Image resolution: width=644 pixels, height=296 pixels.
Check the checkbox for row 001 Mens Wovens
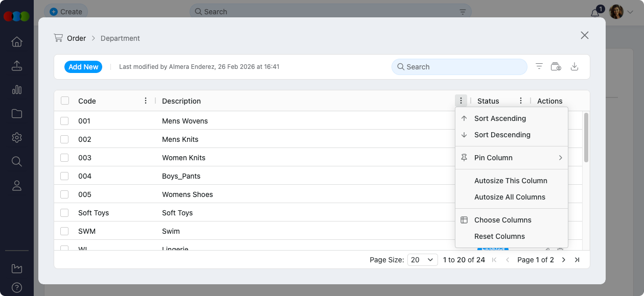(65, 121)
